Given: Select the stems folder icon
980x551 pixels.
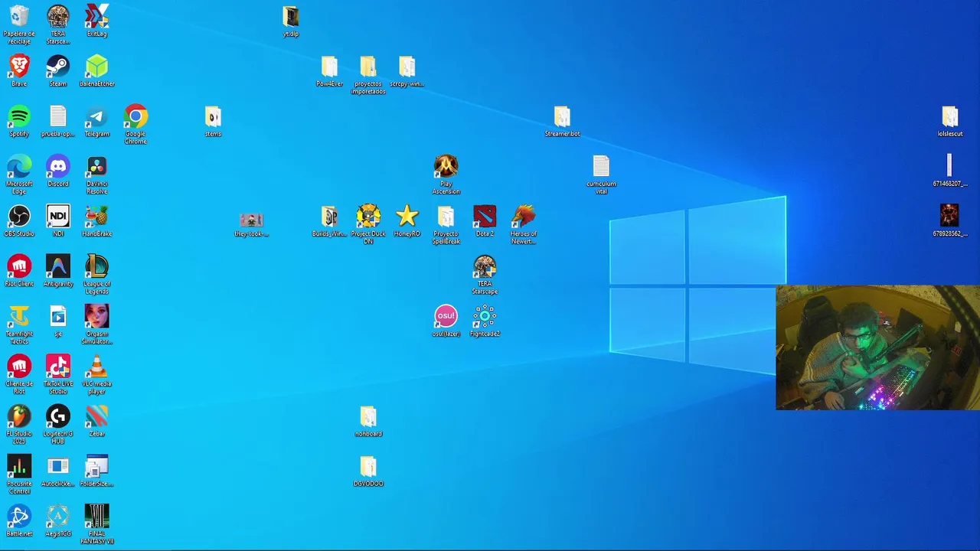Looking at the screenshot, I should 213,116.
